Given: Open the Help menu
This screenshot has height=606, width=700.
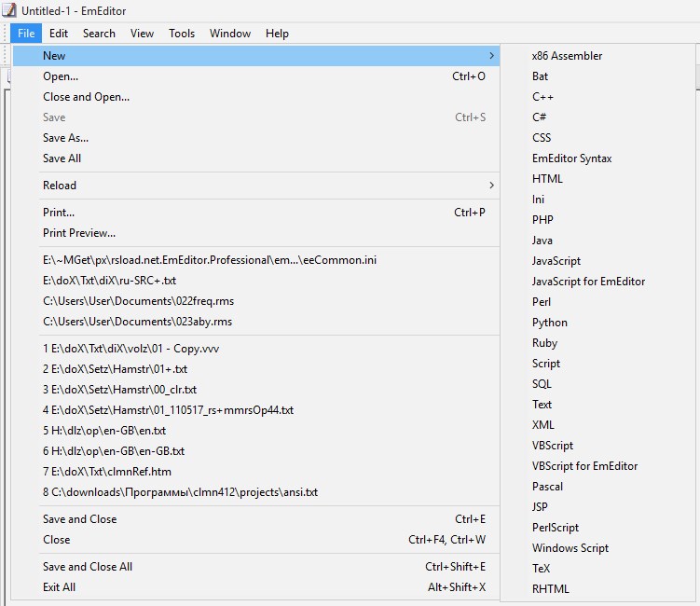Looking at the screenshot, I should pyautogui.click(x=277, y=34).
